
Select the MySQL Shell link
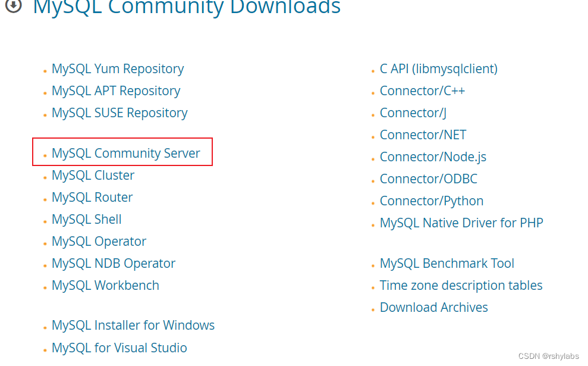click(x=87, y=219)
